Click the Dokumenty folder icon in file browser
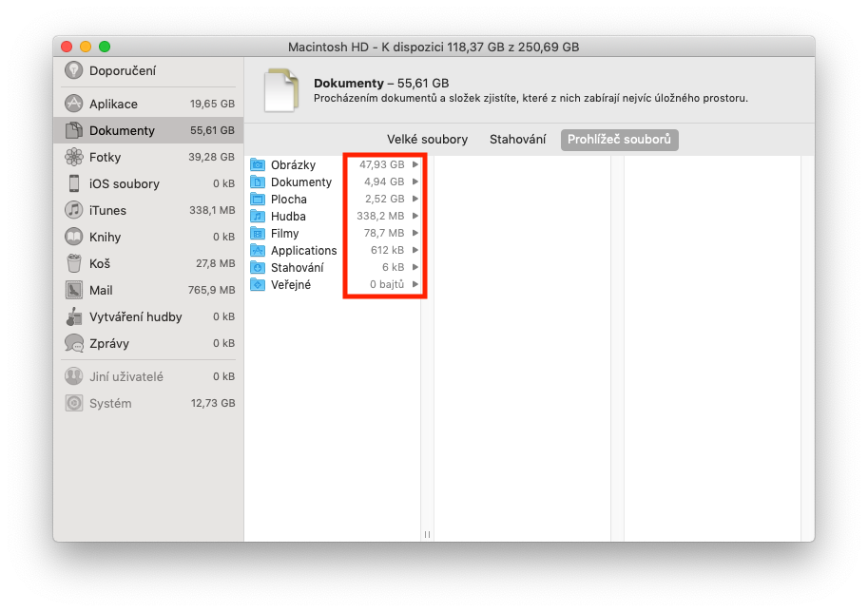The height and width of the screenshot is (612, 868). (258, 182)
